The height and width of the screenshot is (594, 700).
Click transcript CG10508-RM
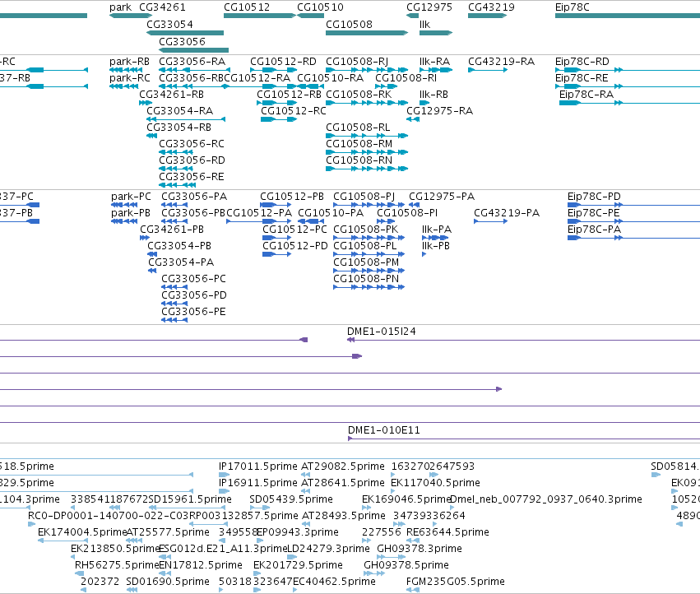pos(359,144)
